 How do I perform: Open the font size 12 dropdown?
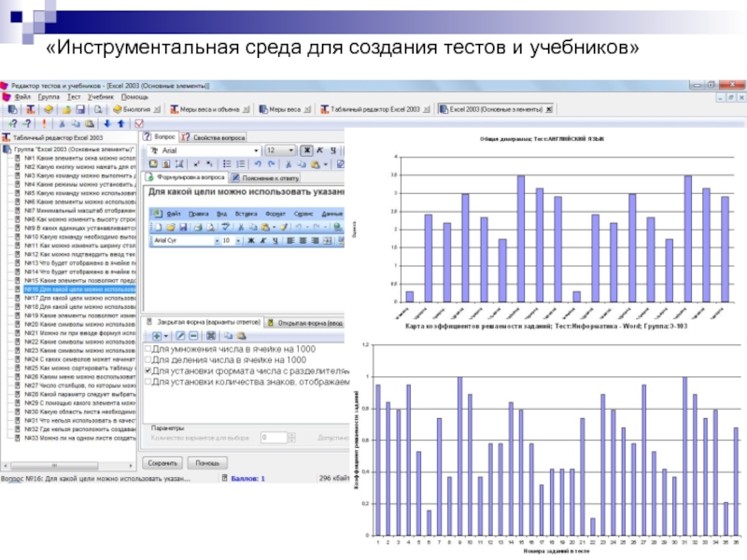click(291, 150)
